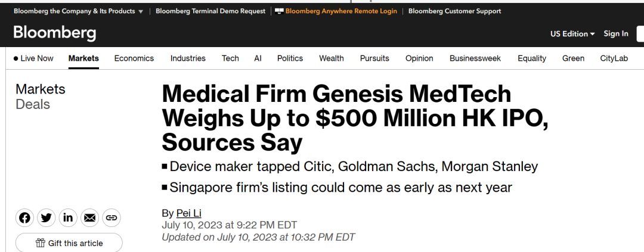The height and width of the screenshot is (252, 644).
Task: Click Bloomberg Terminal Demo Request
Action: click(x=210, y=11)
